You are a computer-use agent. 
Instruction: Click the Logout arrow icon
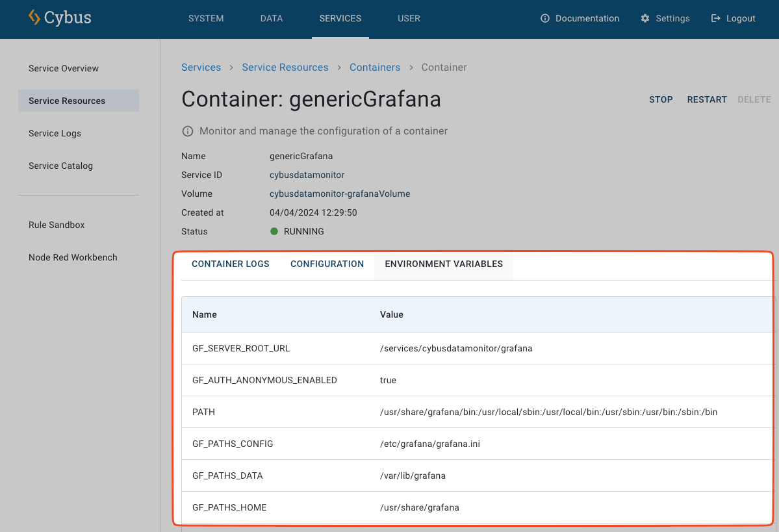(716, 18)
